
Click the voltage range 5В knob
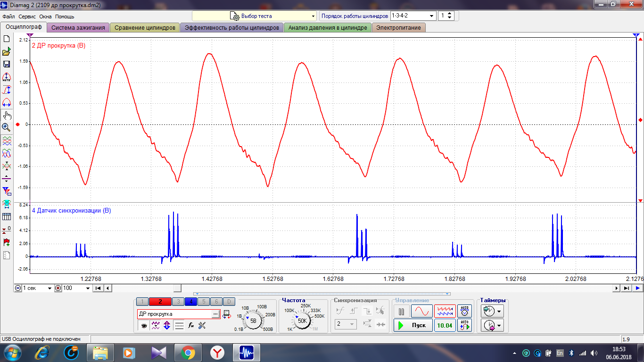pyautogui.click(x=254, y=321)
